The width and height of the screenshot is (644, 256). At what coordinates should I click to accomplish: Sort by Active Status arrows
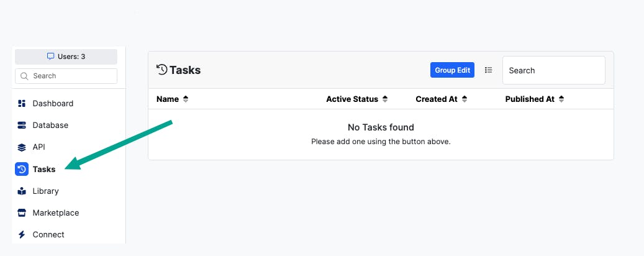click(x=385, y=99)
